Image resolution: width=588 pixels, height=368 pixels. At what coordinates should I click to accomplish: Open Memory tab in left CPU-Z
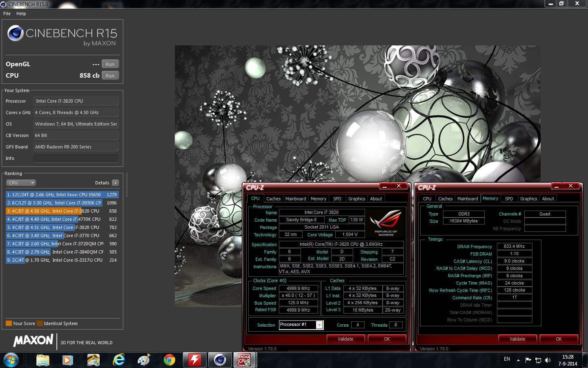point(318,199)
